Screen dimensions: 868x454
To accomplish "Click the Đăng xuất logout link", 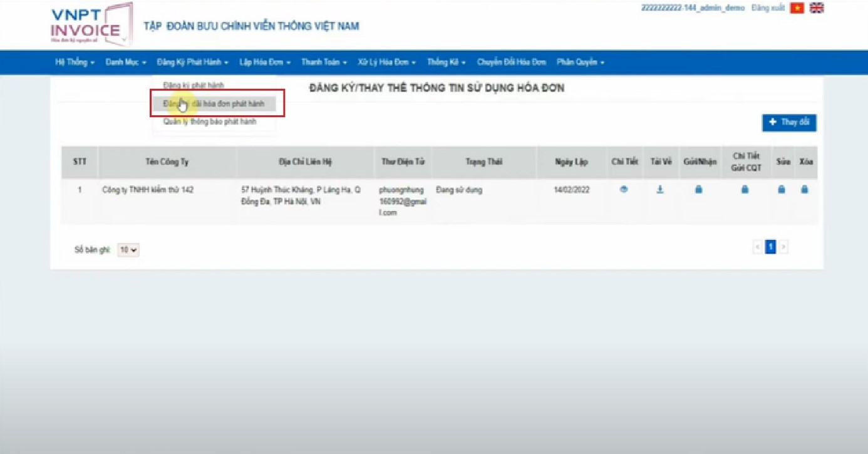I will 767,8.
